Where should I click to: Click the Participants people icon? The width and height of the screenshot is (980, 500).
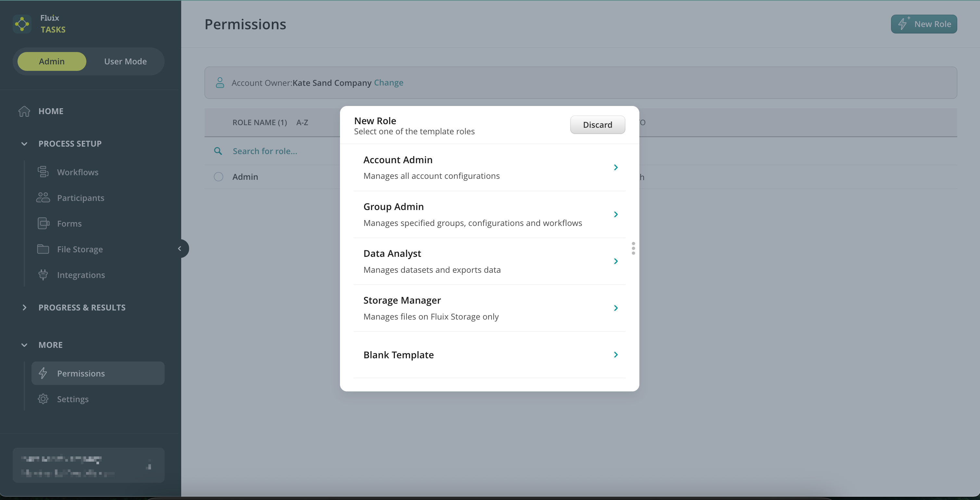(43, 198)
